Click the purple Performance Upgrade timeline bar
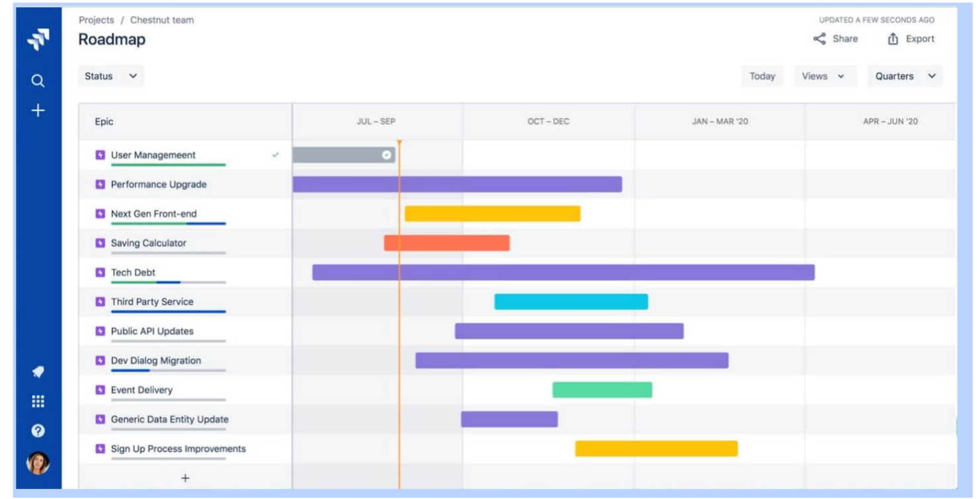Image resolution: width=980 pixels, height=499 pixels. 457,184
